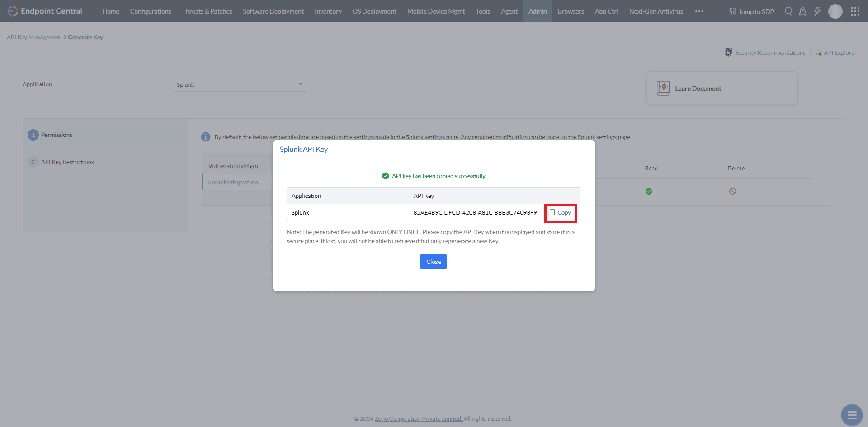Click the API Explorer magnifier icon
Image resolution: width=868 pixels, height=427 pixels.
pyautogui.click(x=818, y=52)
